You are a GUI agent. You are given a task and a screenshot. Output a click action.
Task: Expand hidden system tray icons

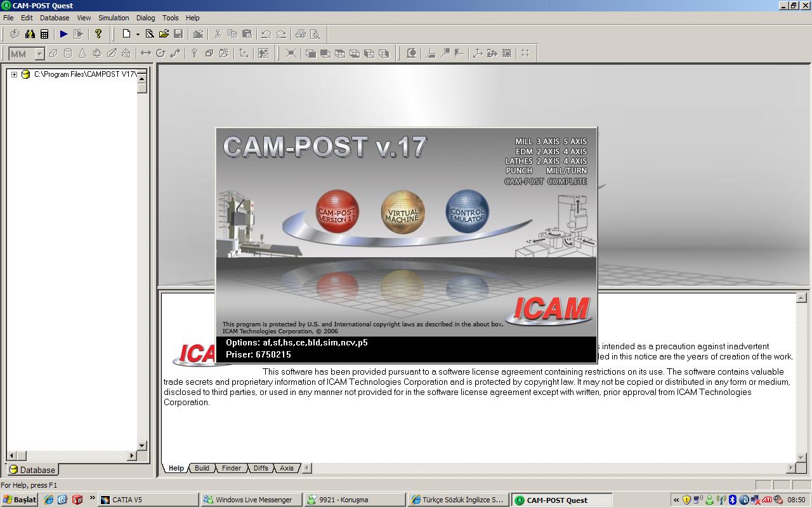676,500
